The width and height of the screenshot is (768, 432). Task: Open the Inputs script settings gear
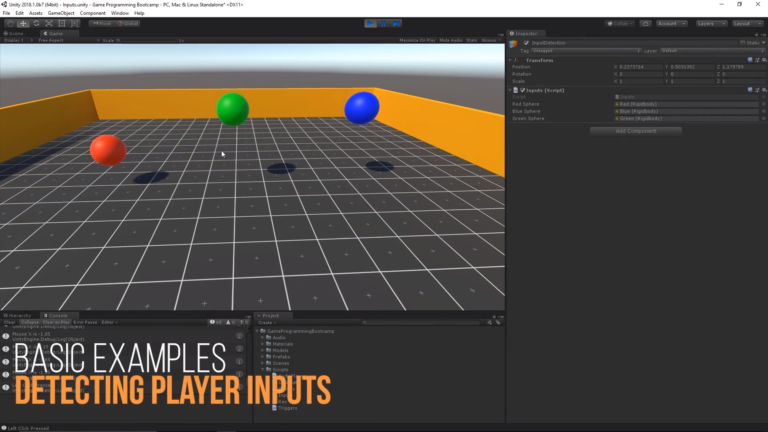pos(764,90)
